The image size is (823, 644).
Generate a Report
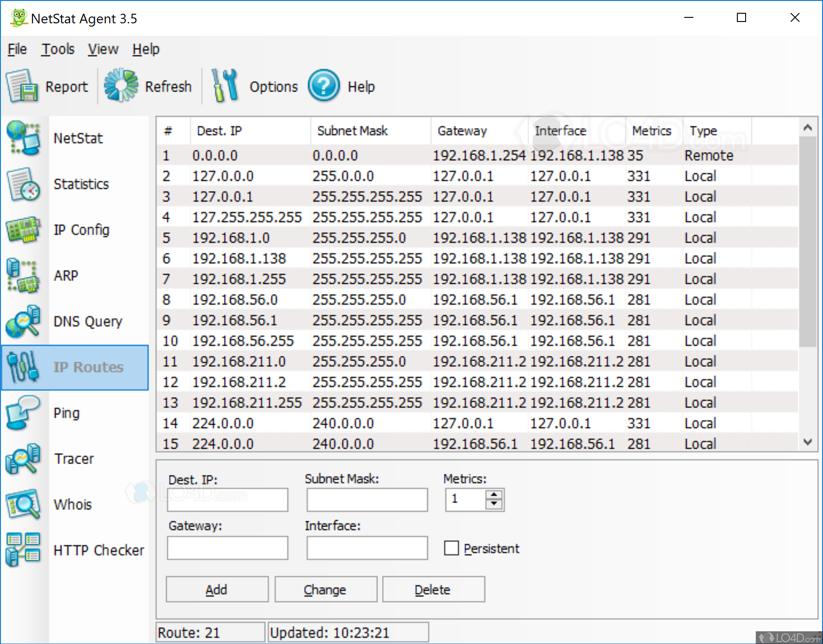(48, 86)
